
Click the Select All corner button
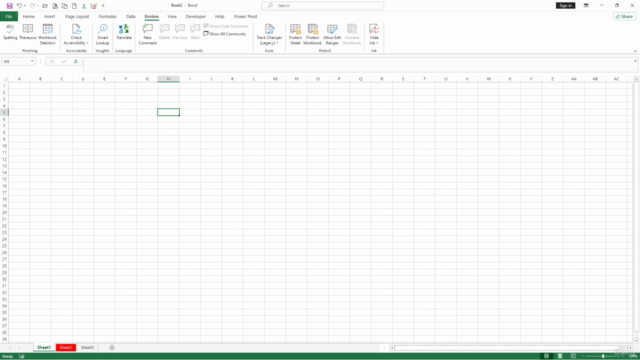coord(4,79)
